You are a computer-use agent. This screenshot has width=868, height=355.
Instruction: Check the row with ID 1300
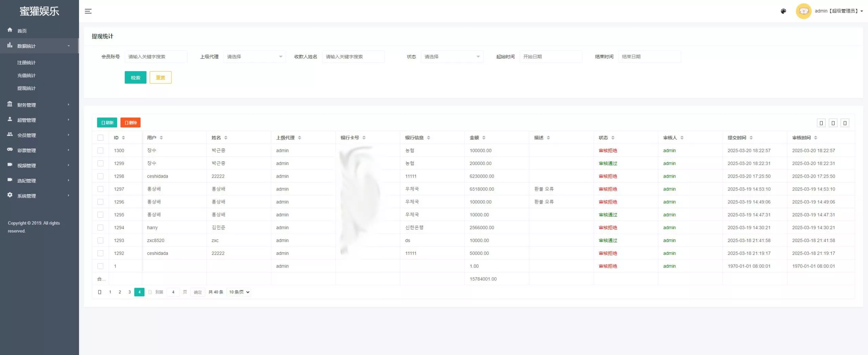pos(100,151)
